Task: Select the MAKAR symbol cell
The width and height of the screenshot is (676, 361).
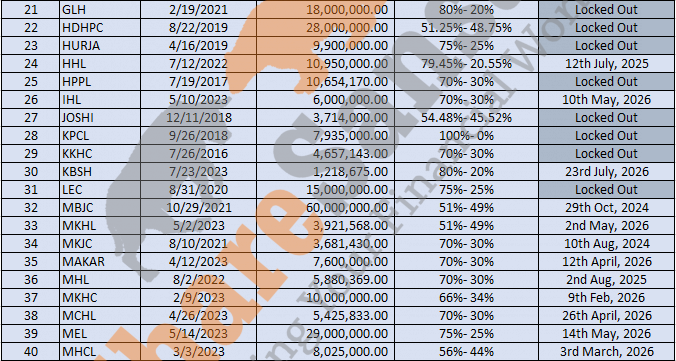Action: tap(100, 262)
